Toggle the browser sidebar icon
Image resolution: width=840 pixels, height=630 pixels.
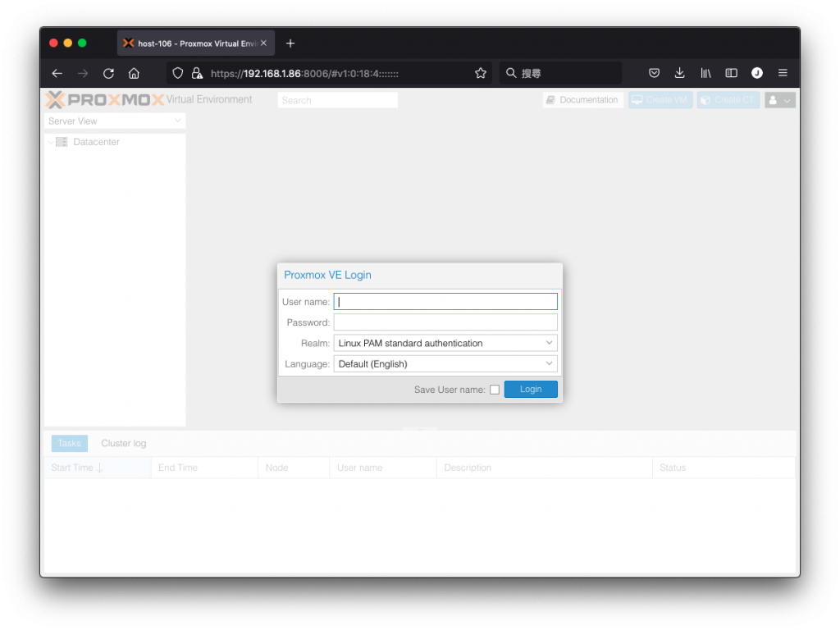(x=731, y=73)
